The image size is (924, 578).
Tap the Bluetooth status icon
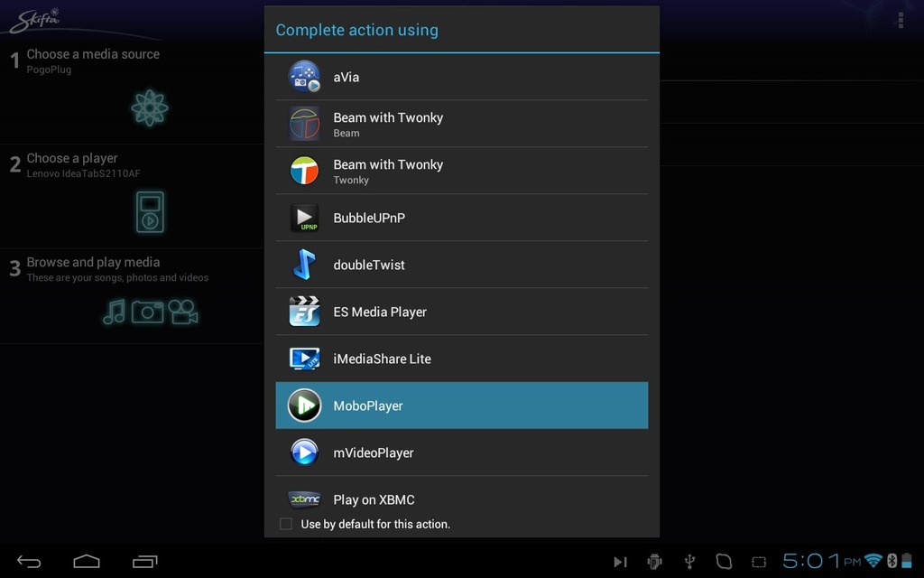click(892, 560)
